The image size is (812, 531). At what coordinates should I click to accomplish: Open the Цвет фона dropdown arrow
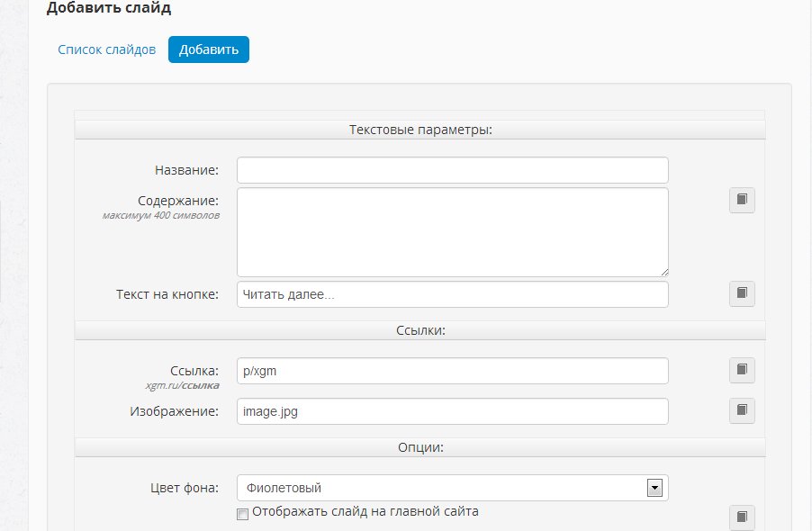click(x=654, y=488)
